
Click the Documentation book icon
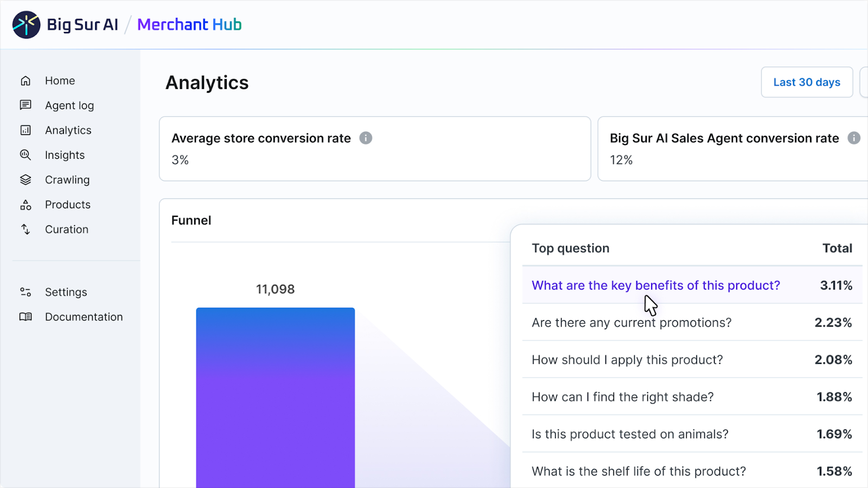click(x=25, y=317)
